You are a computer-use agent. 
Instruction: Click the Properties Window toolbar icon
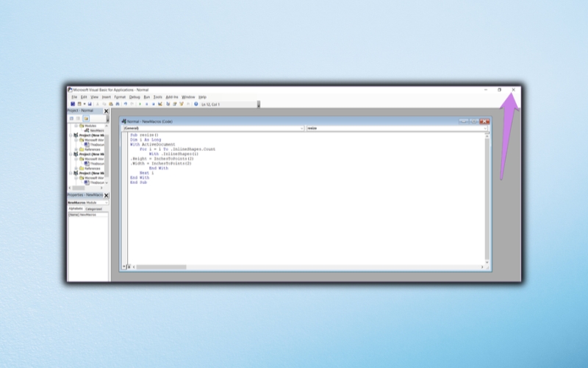[x=174, y=104]
